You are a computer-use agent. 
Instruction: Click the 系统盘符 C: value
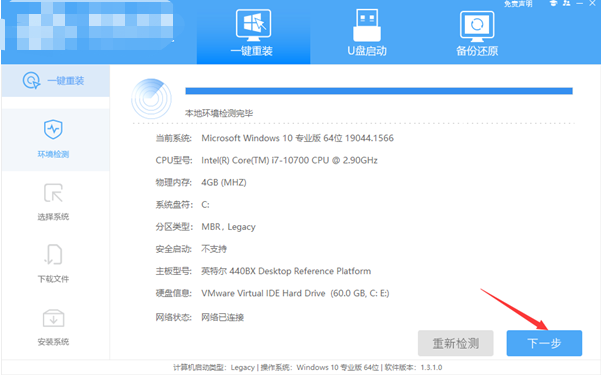205,205
